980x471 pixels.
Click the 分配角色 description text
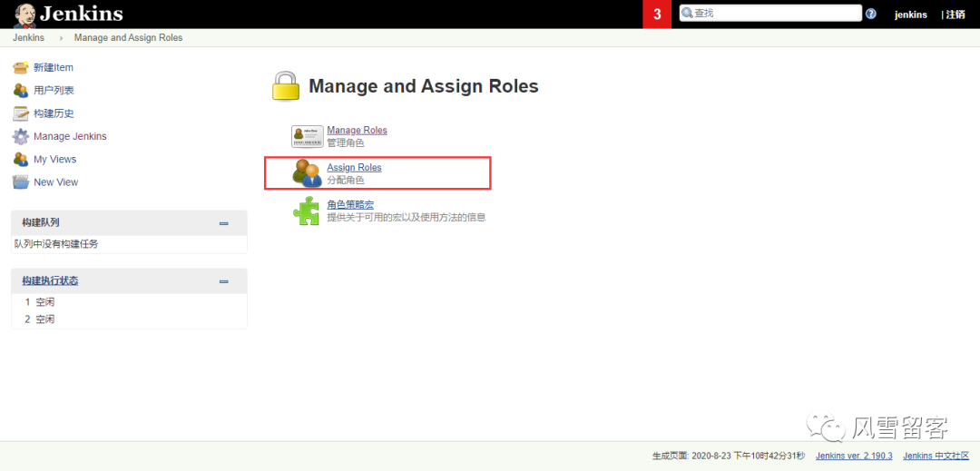coord(346,180)
